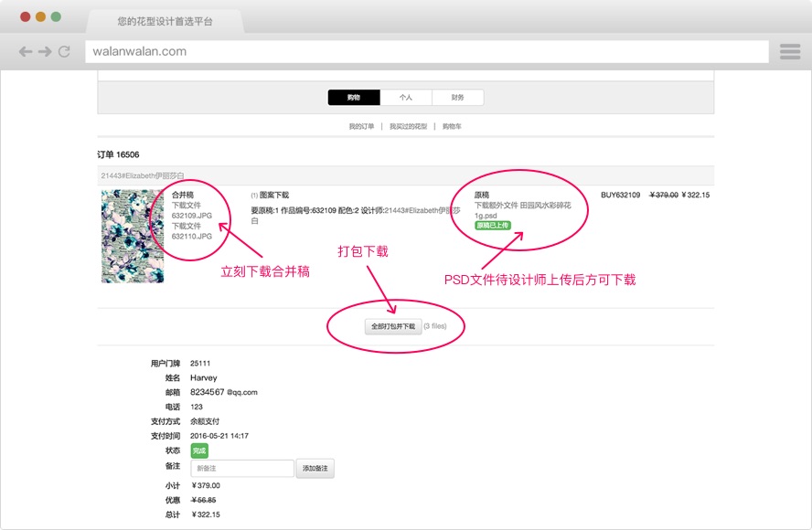Screen dimensions: 812x530
Task: Click the green 完成 status badge
Action: point(198,450)
